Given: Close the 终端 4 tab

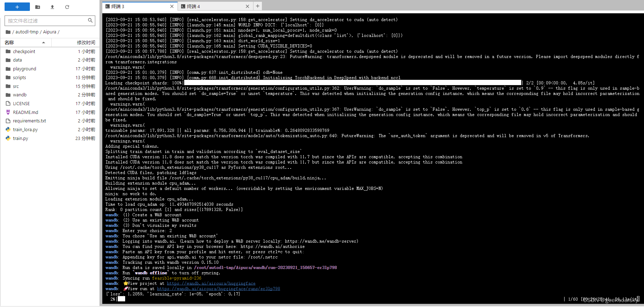Looking at the screenshot, I should 247,6.
